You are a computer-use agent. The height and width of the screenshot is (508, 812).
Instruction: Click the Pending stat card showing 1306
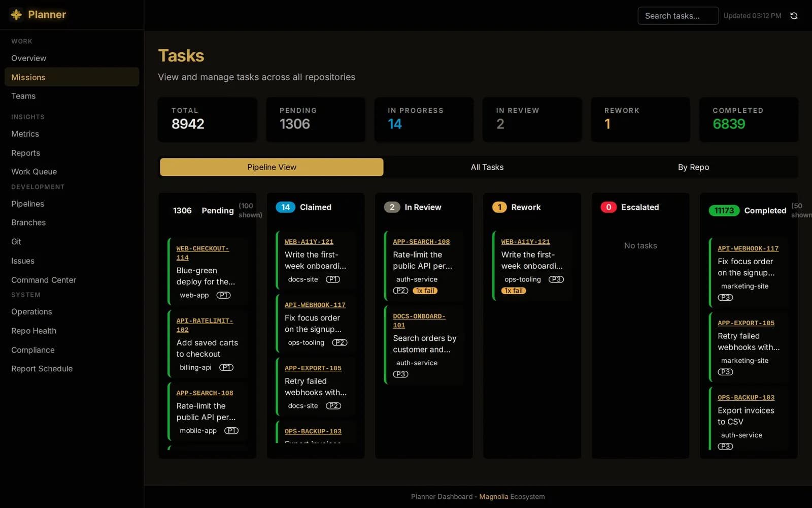[316, 119]
